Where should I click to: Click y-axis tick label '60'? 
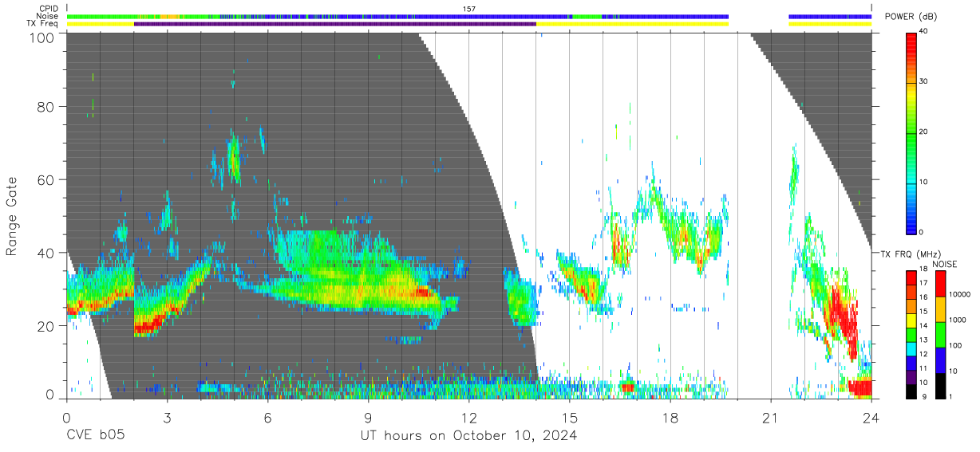point(46,180)
